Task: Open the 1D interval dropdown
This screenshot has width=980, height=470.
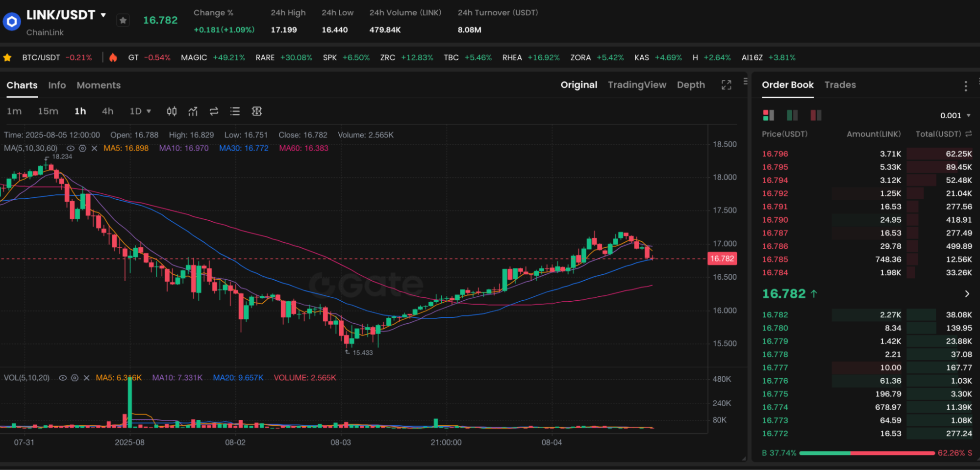Action: coord(140,111)
